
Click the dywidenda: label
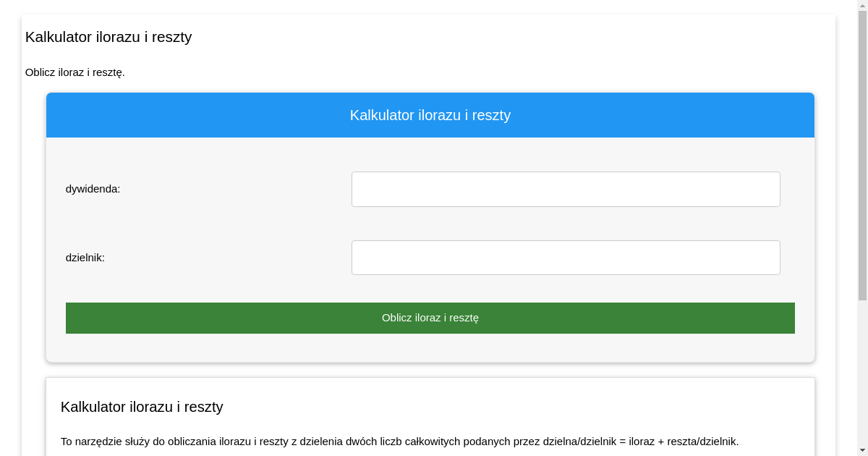(93, 189)
